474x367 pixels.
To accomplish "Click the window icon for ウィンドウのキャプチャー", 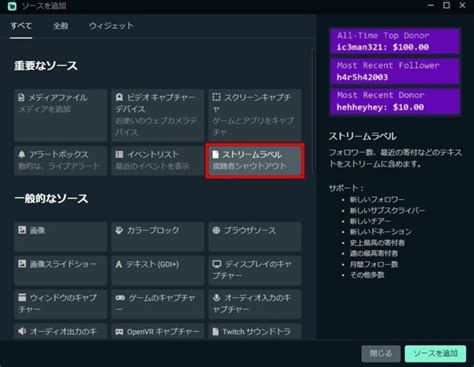I will coord(22,297).
